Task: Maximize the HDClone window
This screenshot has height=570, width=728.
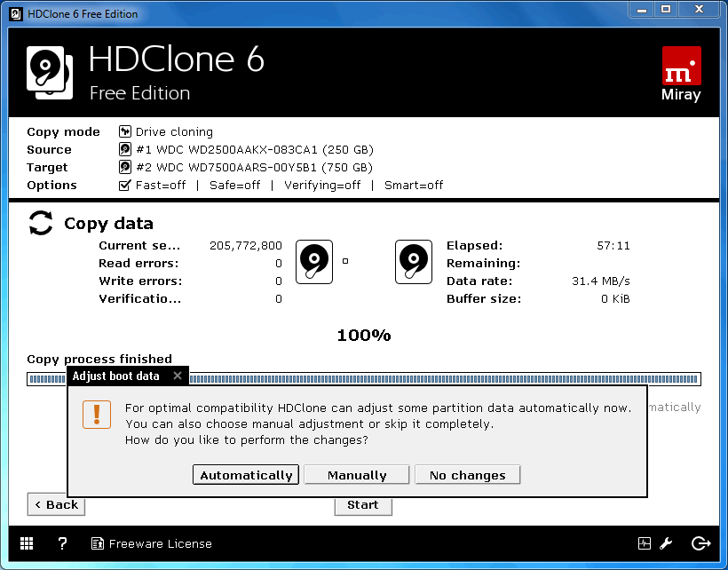Action: click(666, 9)
